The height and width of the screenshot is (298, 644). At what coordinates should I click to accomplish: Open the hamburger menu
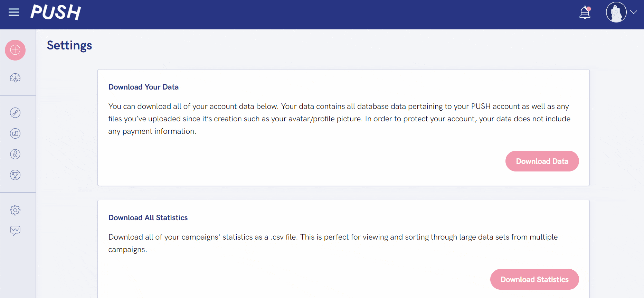pyautogui.click(x=14, y=12)
